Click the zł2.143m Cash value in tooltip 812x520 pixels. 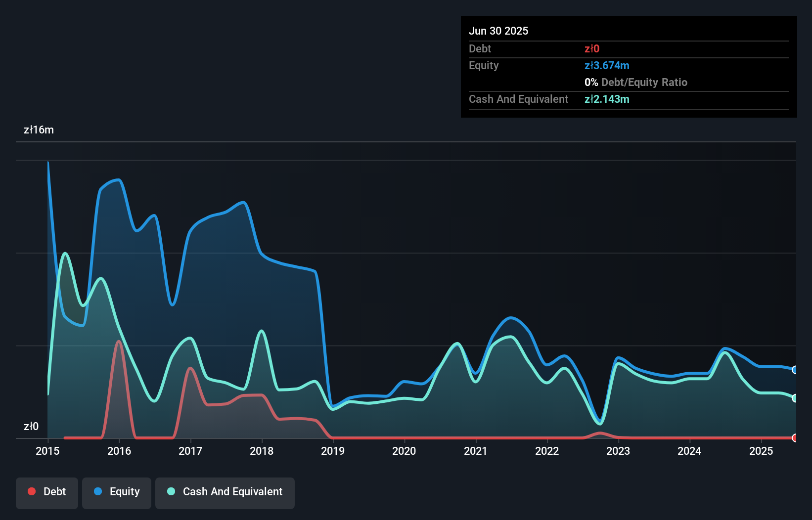point(607,99)
